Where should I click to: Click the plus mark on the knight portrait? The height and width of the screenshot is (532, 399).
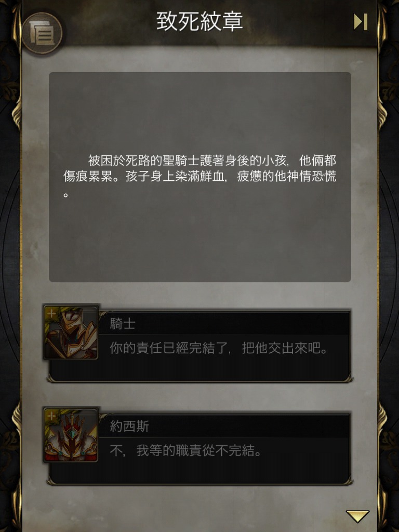tap(51, 313)
